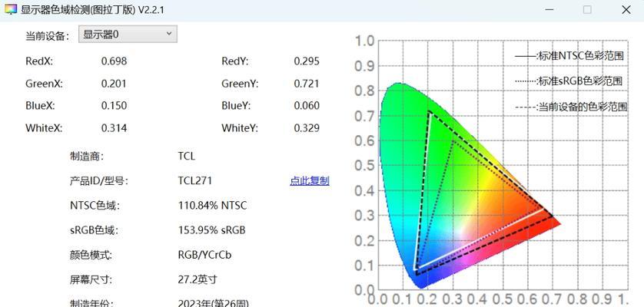The height and width of the screenshot is (307, 644).
Task: Minimize the window from title bar
Action: (x=549, y=9)
